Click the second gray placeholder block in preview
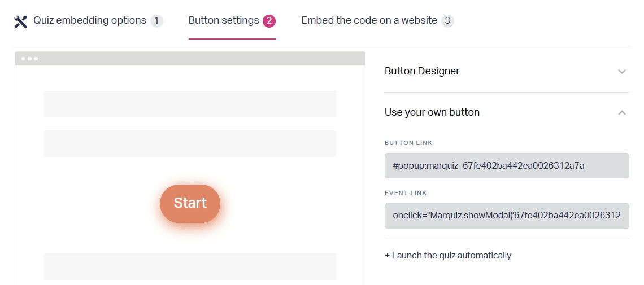This screenshot has width=644, height=285. click(x=190, y=143)
